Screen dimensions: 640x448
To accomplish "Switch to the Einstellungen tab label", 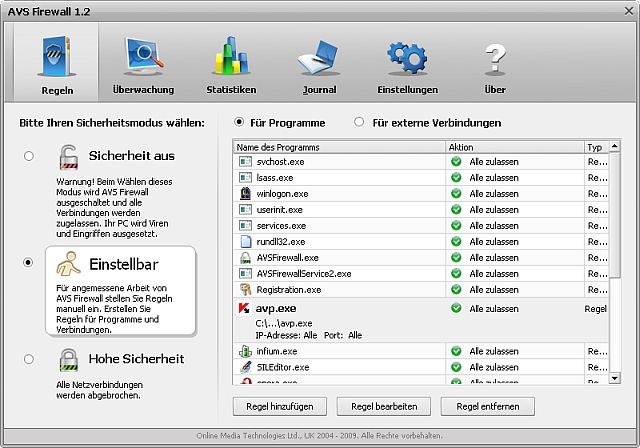I will pos(407,90).
